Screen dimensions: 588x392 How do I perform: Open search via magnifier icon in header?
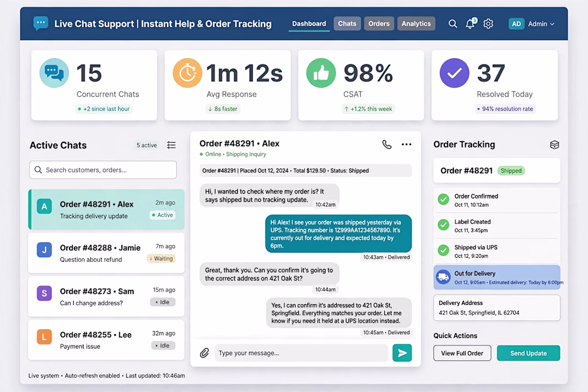[453, 24]
